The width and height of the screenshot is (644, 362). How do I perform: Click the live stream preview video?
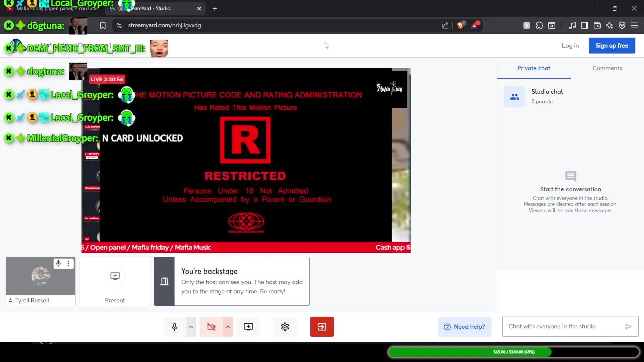click(x=246, y=160)
